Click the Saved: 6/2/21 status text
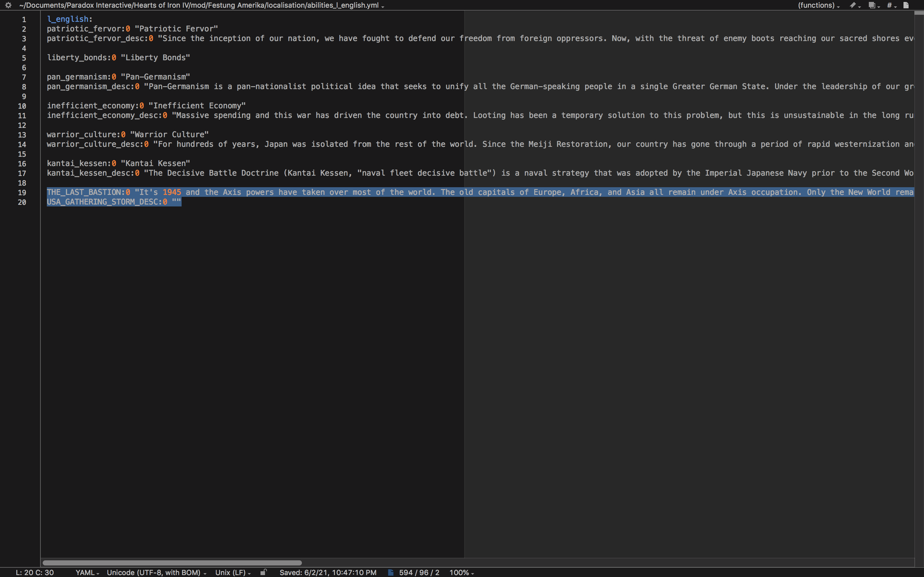Viewport: 924px width, 577px height. (x=328, y=572)
